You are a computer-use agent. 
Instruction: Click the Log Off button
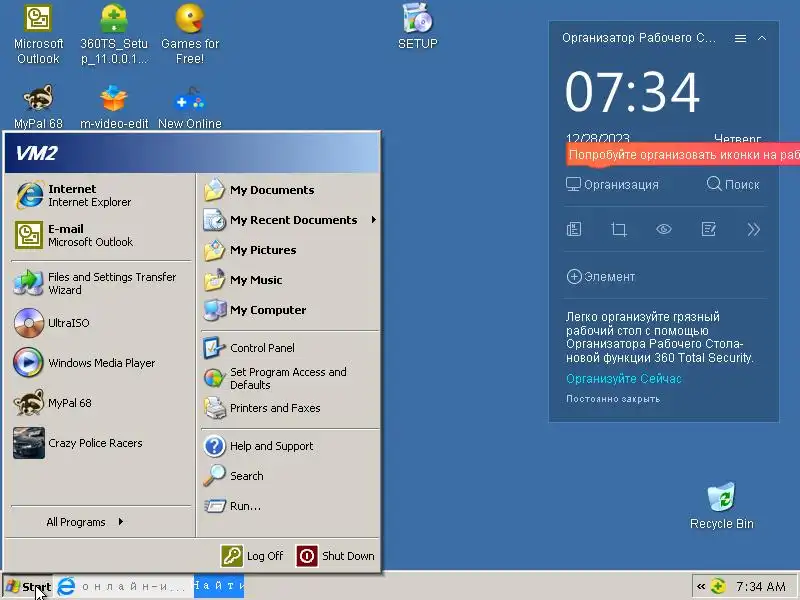tap(253, 556)
